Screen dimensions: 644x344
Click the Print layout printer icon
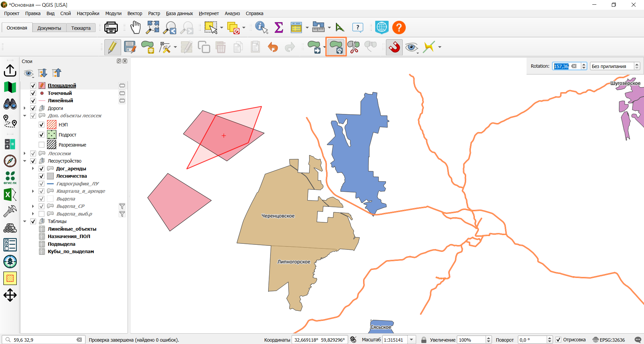(111, 27)
